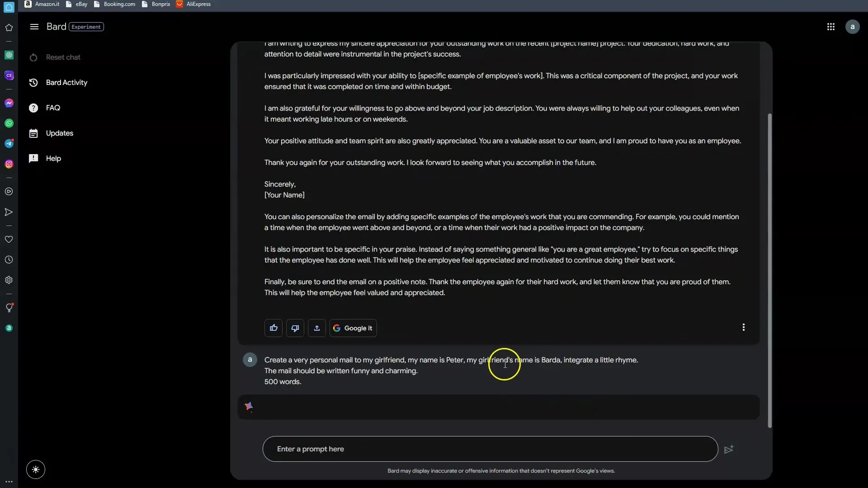Image resolution: width=868 pixels, height=488 pixels.
Task: Click the browser sidebar bookmarks star icon
Action: point(9,28)
